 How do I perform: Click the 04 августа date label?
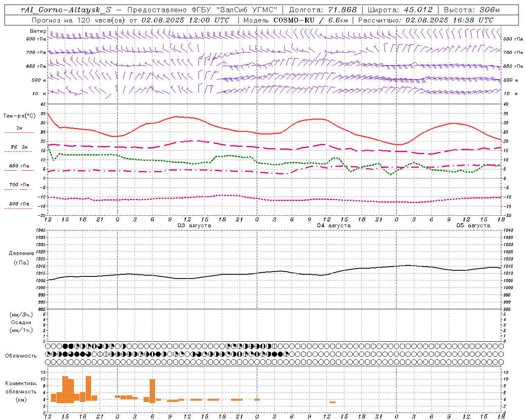pyautogui.click(x=334, y=226)
